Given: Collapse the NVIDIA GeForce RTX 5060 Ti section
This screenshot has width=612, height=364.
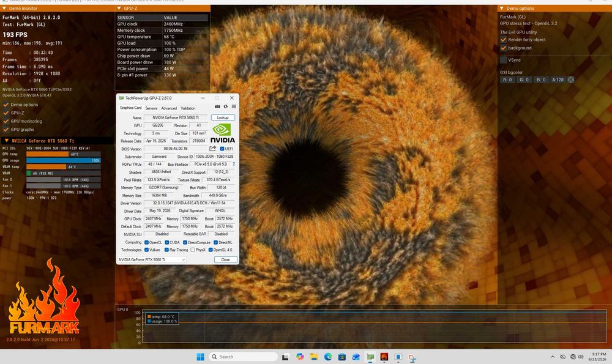Looking at the screenshot, I should click(x=6, y=141).
